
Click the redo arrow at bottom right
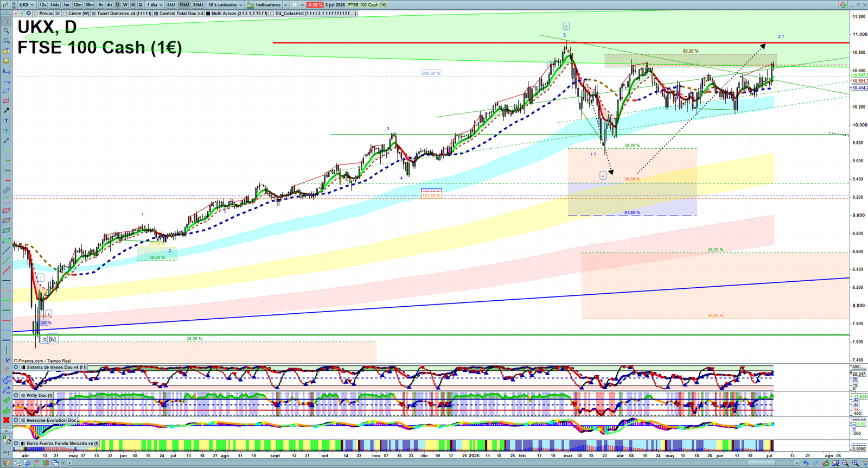click(815, 463)
